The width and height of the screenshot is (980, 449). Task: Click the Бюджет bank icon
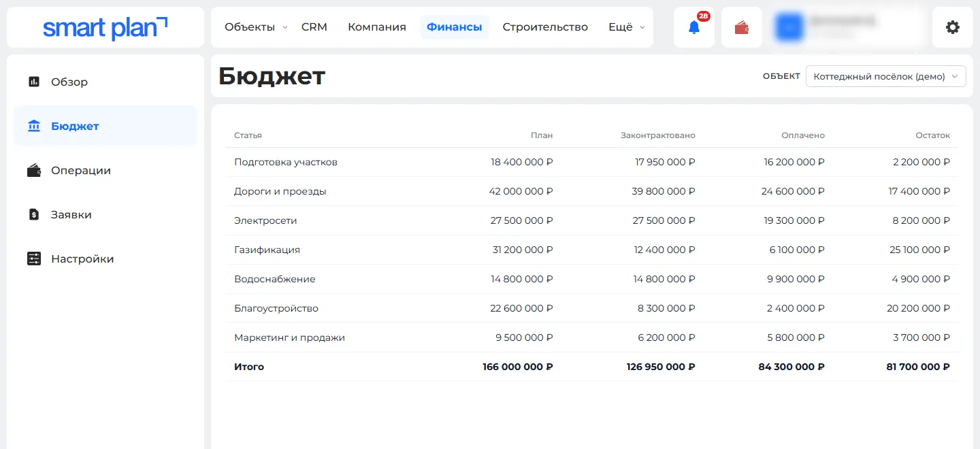34,126
